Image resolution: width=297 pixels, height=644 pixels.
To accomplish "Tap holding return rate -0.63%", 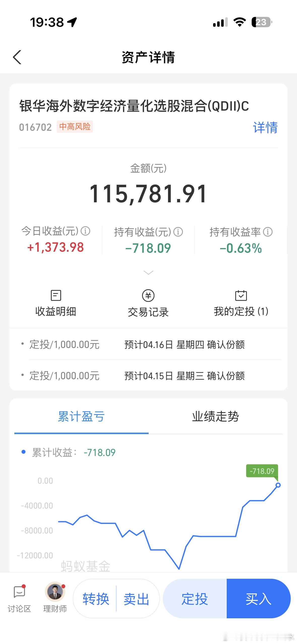I will (x=241, y=248).
